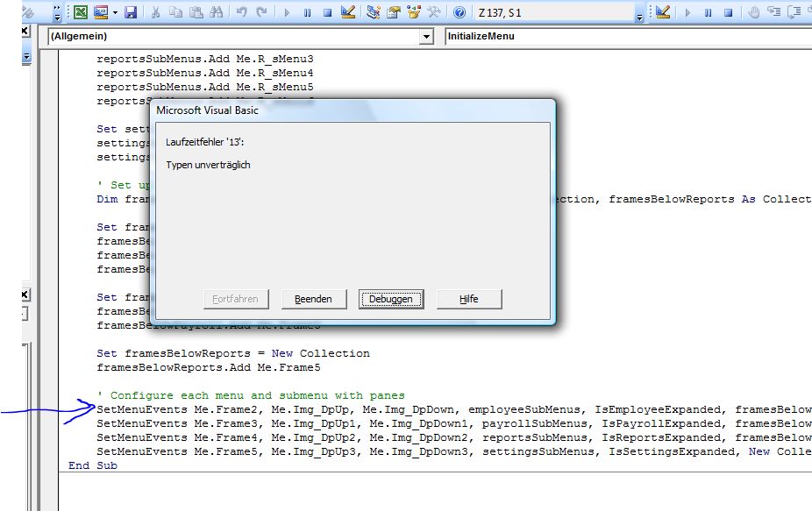This screenshot has height=511, width=812.
Task: Toggle Design Mode icon next to Project Explorer
Action: 348,12
